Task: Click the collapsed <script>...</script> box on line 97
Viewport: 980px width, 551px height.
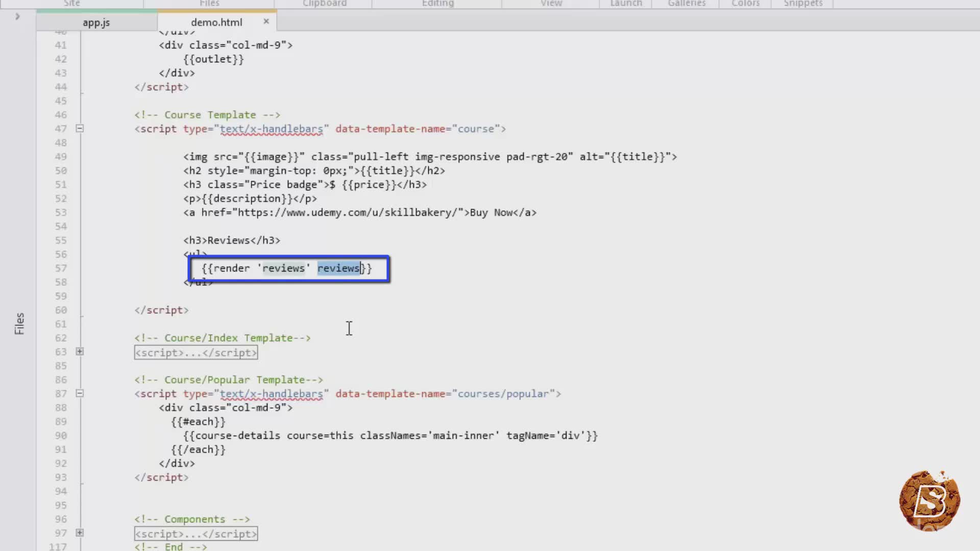Action: [196, 534]
